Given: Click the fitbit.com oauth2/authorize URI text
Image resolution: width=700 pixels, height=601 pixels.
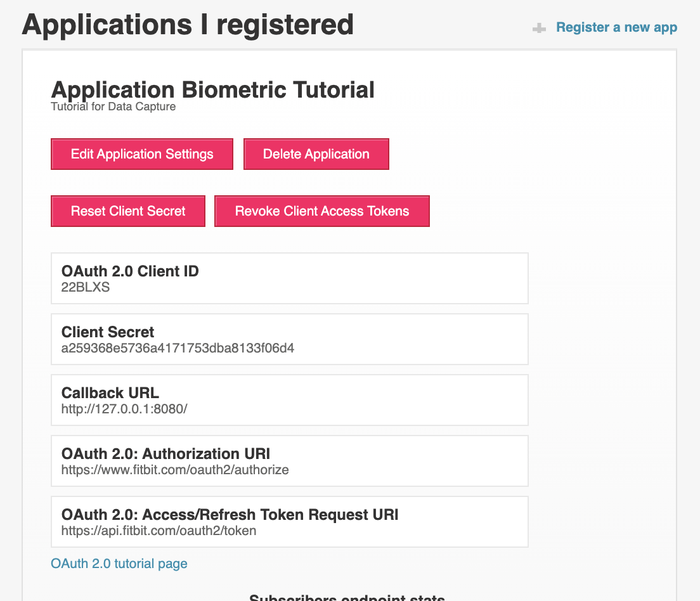Looking at the screenshot, I should coord(175,470).
